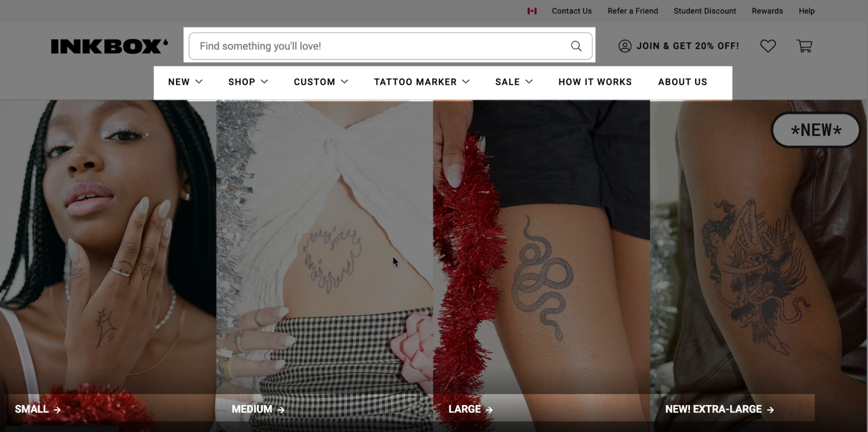The width and height of the screenshot is (868, 432).
Task: Click the arrow next to SMALL
Action: point(57,409)
